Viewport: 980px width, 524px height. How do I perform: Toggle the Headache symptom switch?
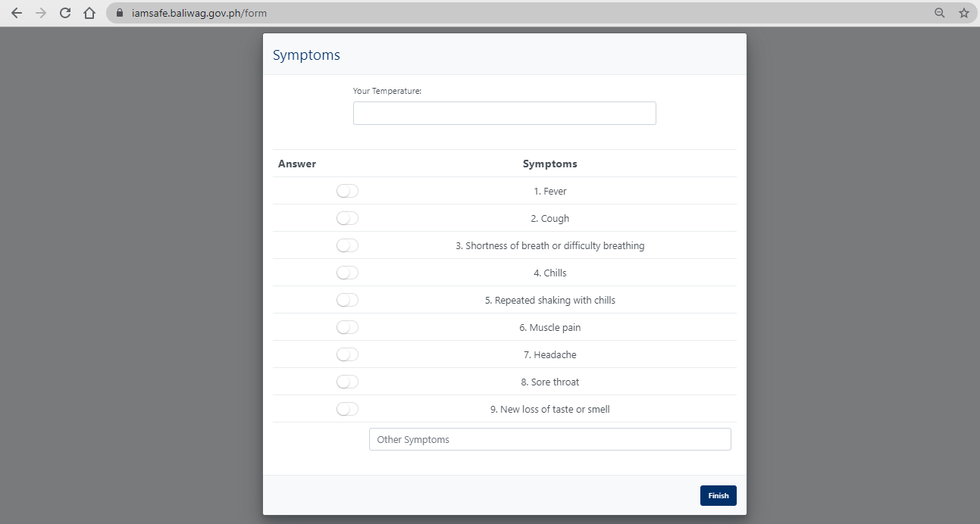pyautogui.click(x=347, y=354)
